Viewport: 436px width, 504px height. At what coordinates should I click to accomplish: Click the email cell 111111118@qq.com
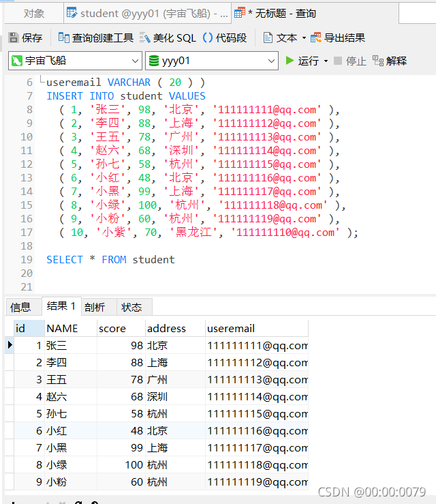[x=257, y=465]
